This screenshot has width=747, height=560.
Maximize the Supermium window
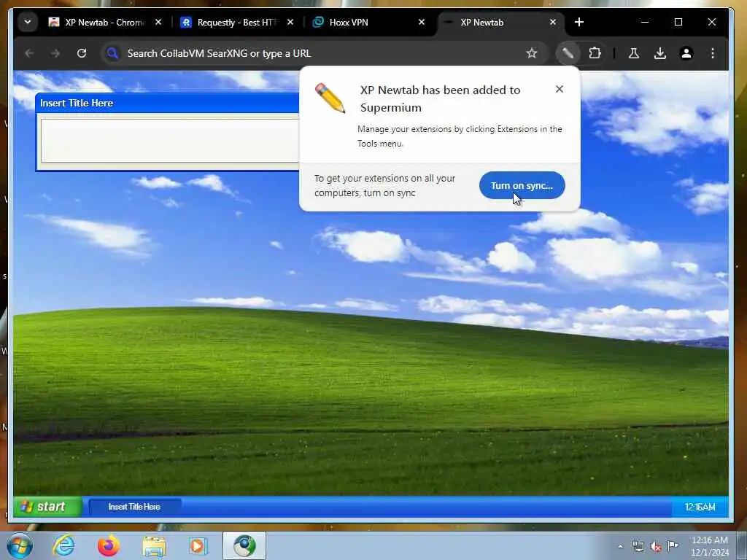(678, 22)
